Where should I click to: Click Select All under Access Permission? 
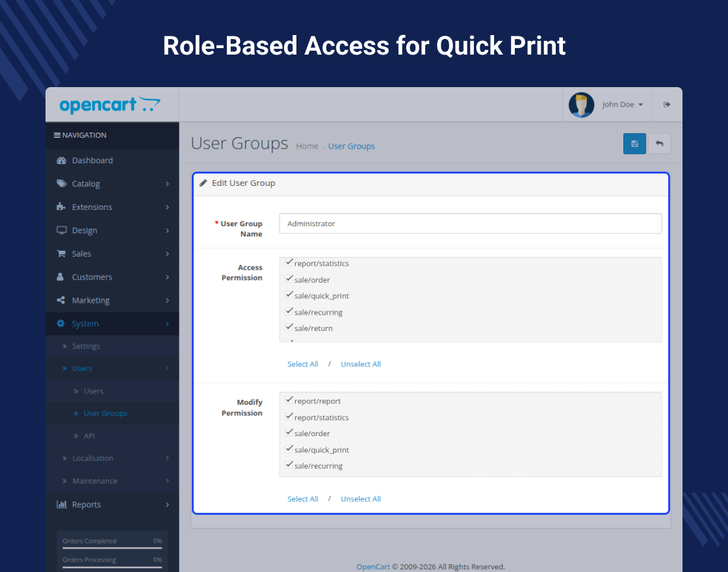(303, 364)
